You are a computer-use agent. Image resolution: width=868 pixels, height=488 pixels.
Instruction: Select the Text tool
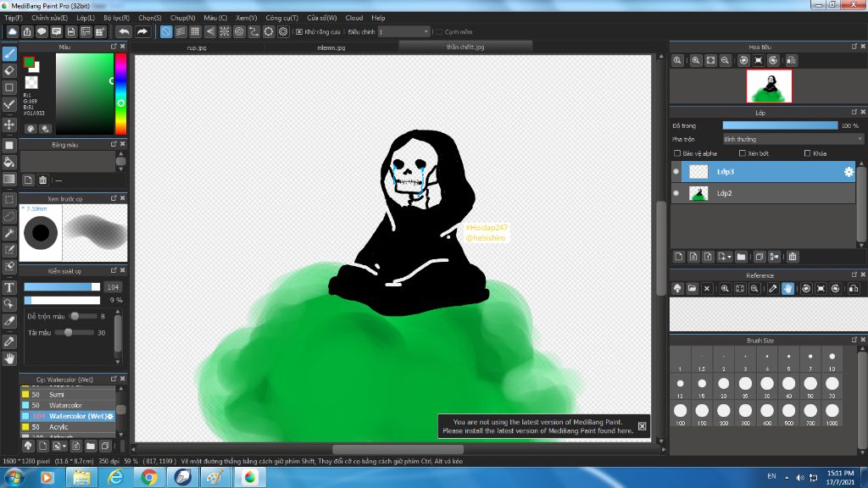pos(9,287)
